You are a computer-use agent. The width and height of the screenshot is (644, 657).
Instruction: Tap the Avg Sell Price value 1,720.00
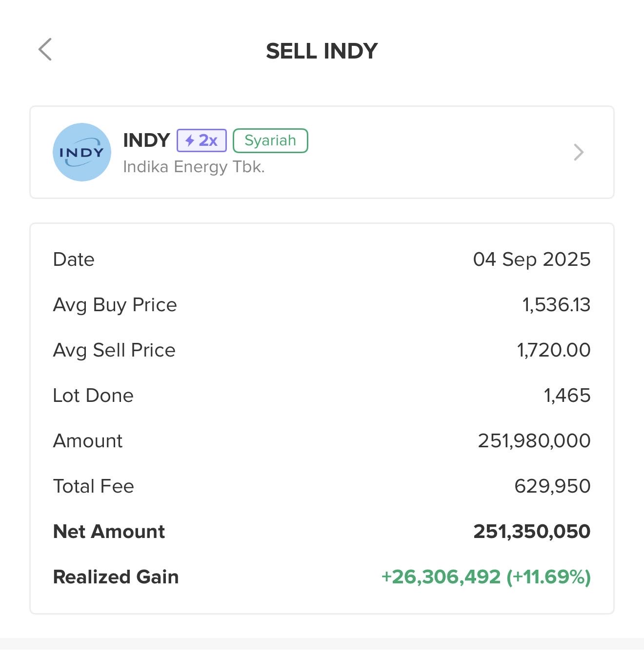tap(554, 350)
